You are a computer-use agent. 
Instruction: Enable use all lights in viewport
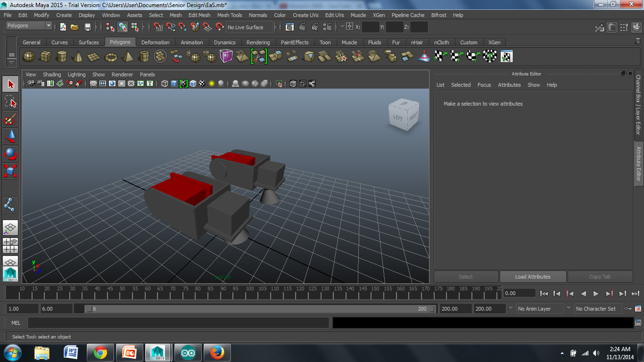(211, 83)
